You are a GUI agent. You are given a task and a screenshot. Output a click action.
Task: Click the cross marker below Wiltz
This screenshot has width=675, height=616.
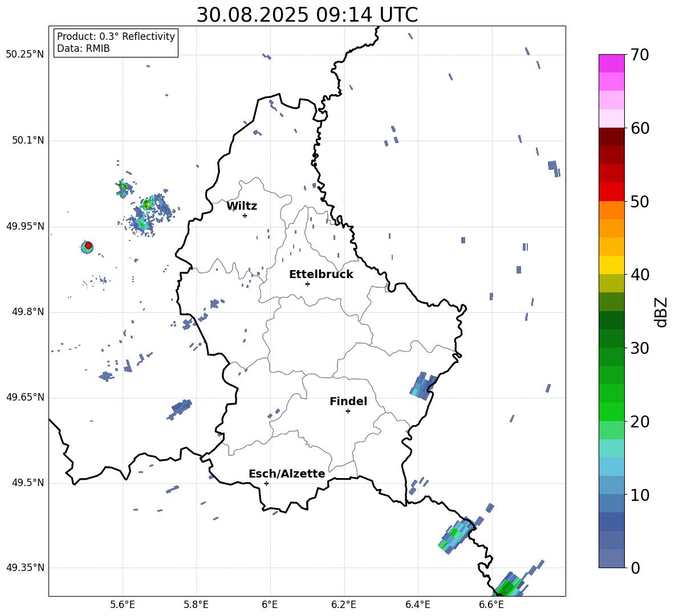(x=245, y=215)
